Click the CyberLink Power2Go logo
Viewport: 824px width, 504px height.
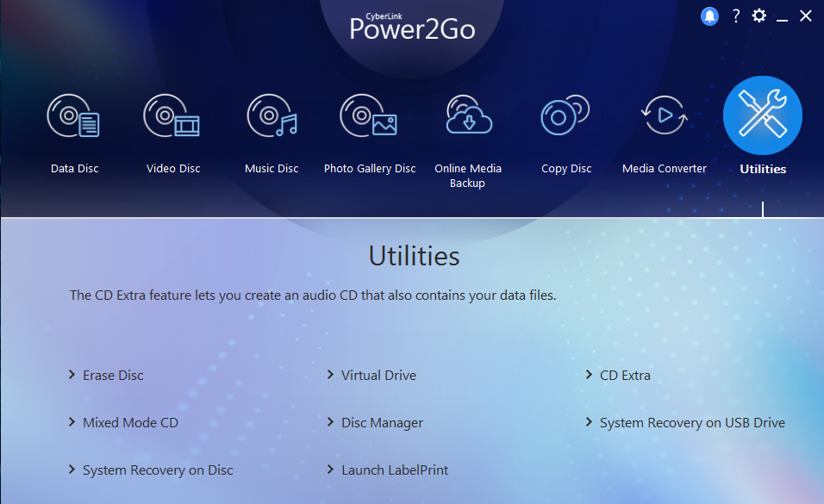coord(413,27)
